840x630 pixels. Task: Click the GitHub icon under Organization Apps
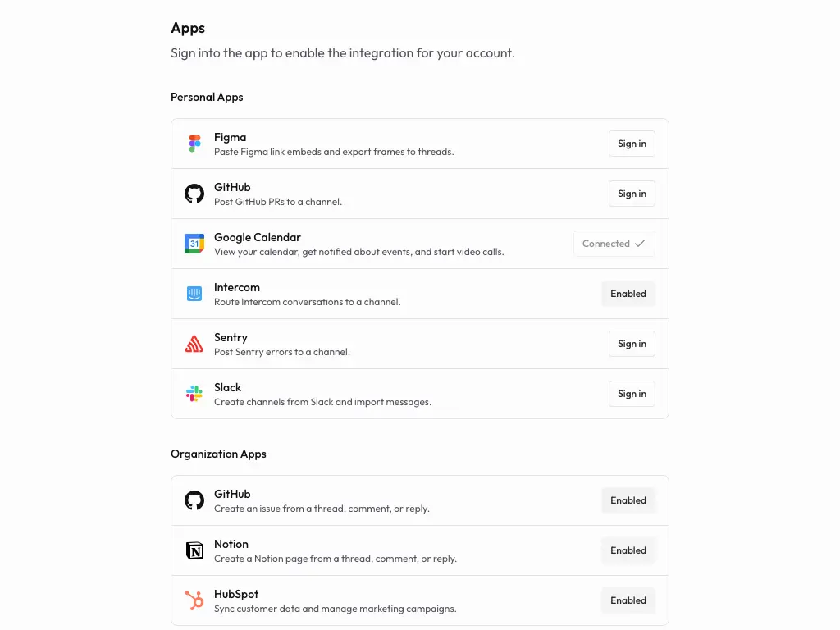click(194, 500)
